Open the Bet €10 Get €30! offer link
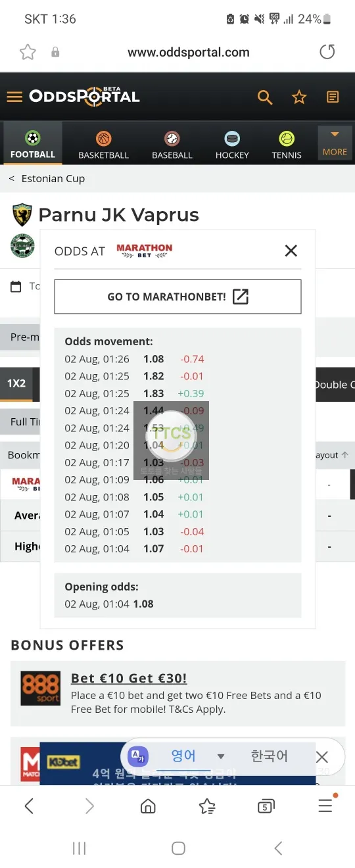Viewport: 355px width, 868px height. [129, 678]
